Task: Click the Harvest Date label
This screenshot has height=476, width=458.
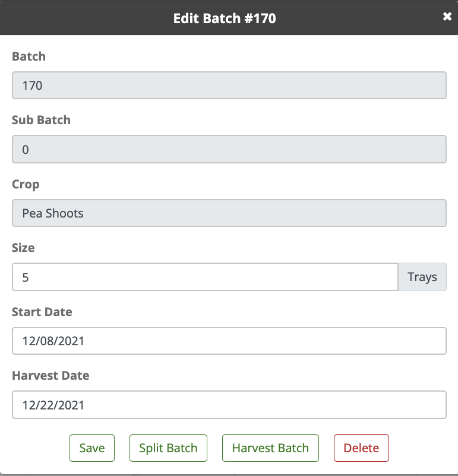Action: click(50, 376)
